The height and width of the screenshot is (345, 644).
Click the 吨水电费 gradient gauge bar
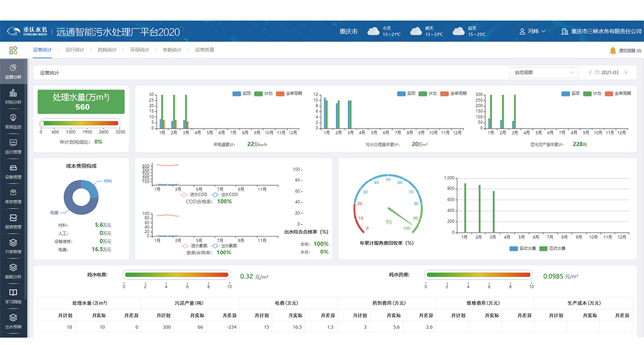click(177, 275)
